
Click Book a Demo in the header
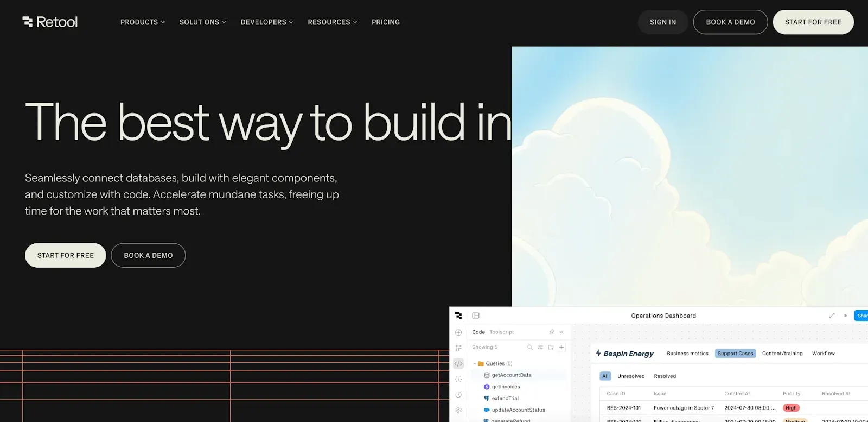730,22
